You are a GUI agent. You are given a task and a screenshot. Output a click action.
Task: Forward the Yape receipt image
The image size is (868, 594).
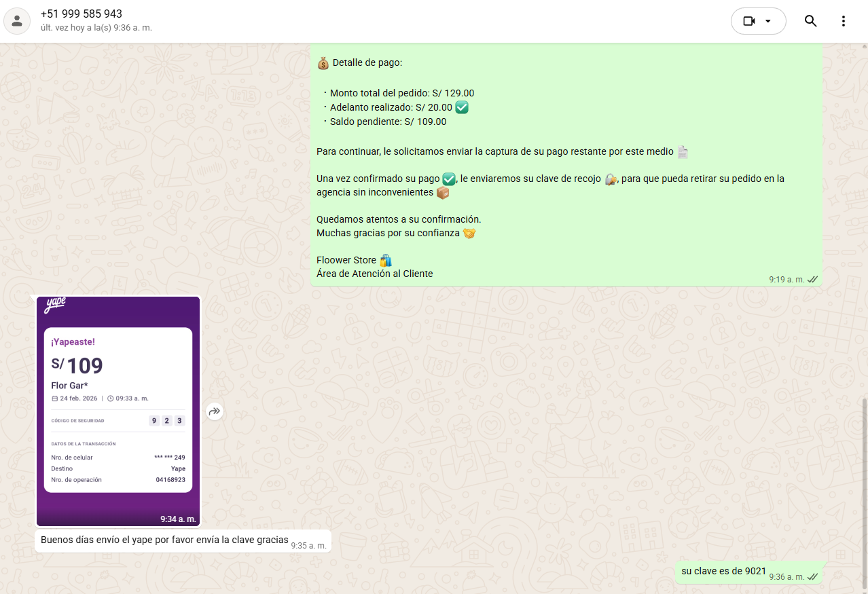[x=215, y=411]
